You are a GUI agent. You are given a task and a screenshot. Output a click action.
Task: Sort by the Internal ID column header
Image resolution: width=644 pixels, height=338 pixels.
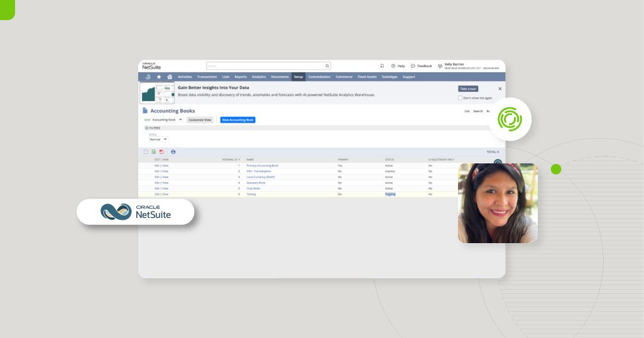pos(230,160)
